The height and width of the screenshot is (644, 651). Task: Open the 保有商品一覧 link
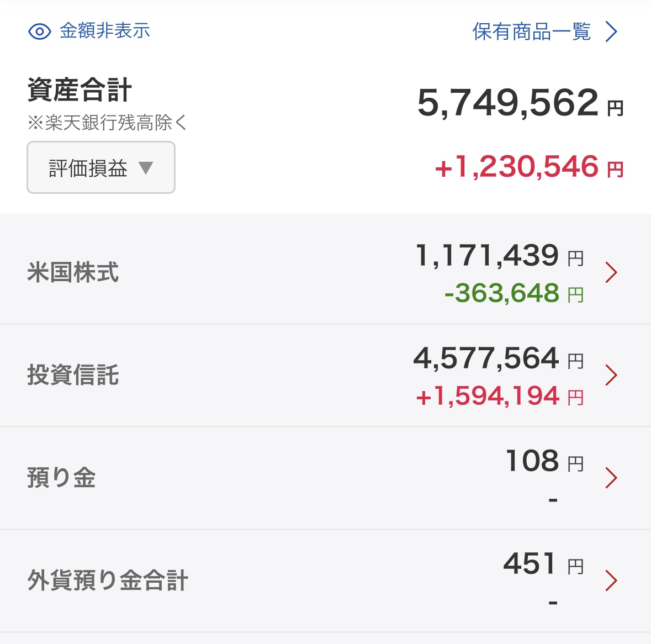click(532, 31)
